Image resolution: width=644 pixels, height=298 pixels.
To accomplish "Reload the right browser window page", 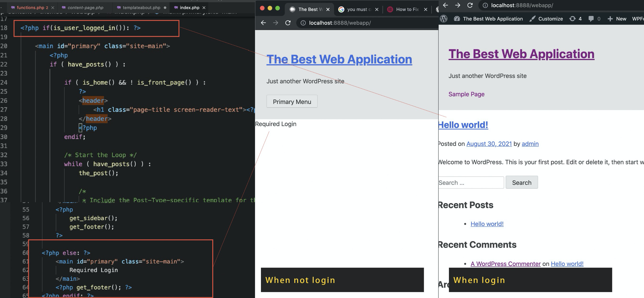I will [x=470, y=5].
